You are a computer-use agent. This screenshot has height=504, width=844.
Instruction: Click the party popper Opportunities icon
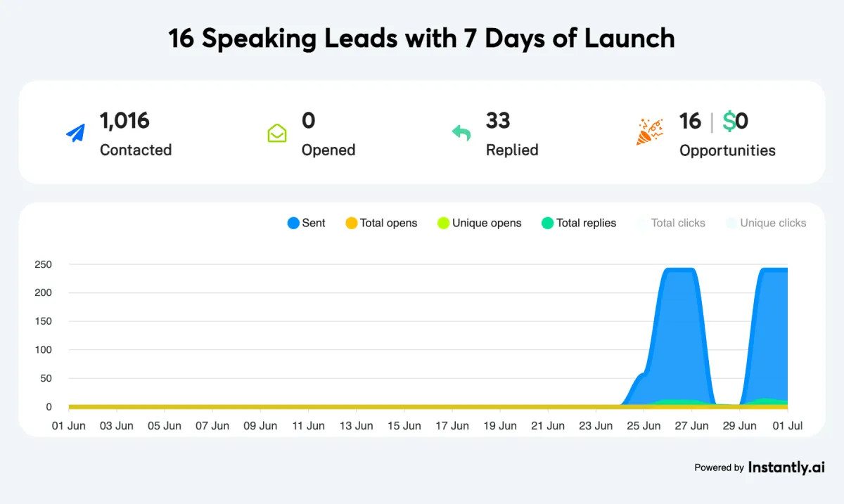[x=649, y=132]
